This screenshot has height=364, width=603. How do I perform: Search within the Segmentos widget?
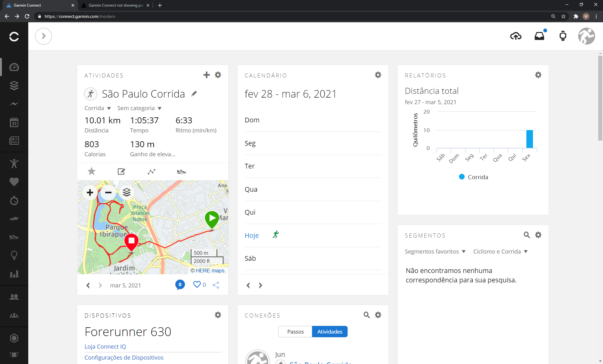pyautogui.click(x=527, y=235)
